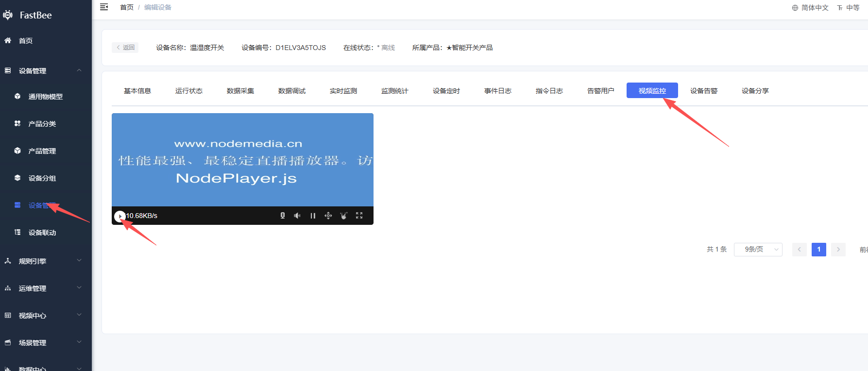This screenshot has height=371, width=868.
Task: Switch to the 设备分享 tab
Action: click(755, 91)
